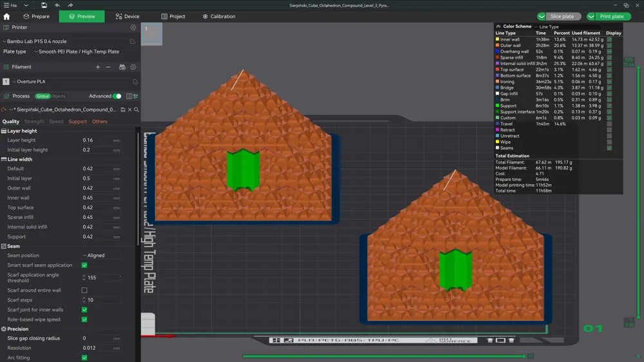Click the Save icon in the title bar

(44, 5)
